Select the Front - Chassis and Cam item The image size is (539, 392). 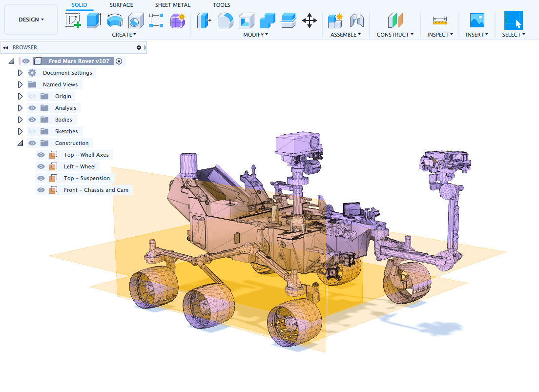[96, 190]
